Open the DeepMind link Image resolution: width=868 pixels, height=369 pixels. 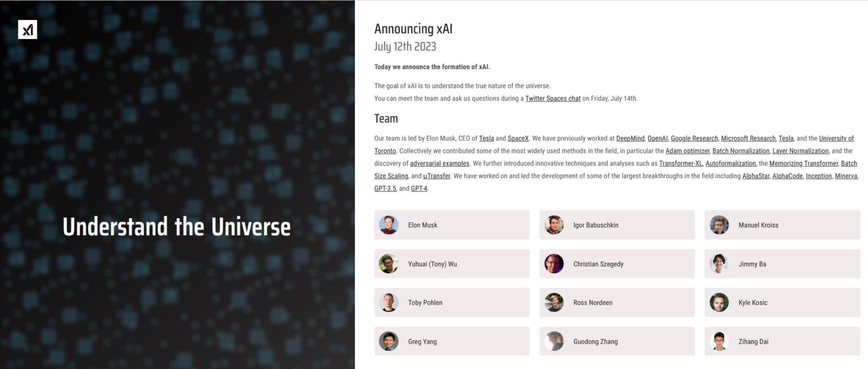tap(630, 138)
